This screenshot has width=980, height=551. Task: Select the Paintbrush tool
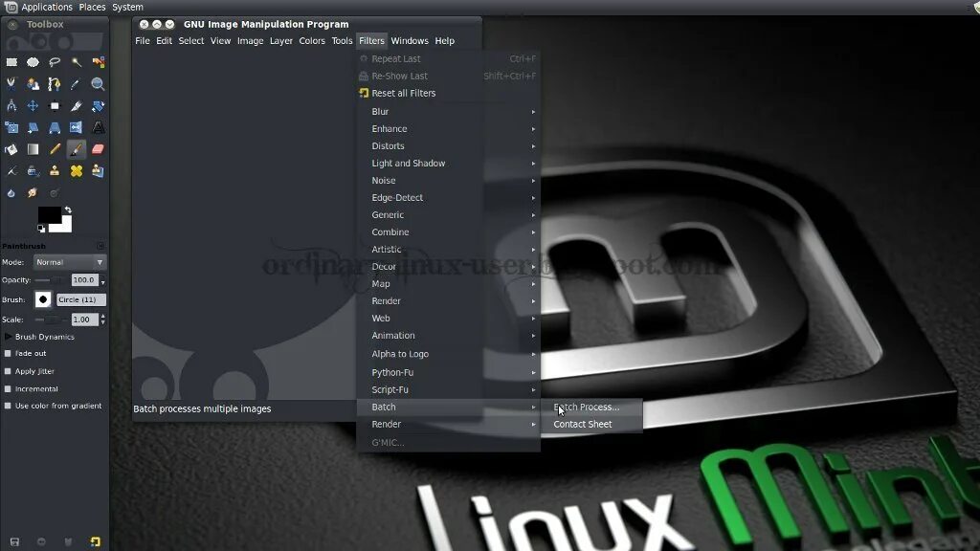click(x=77, y=149)
